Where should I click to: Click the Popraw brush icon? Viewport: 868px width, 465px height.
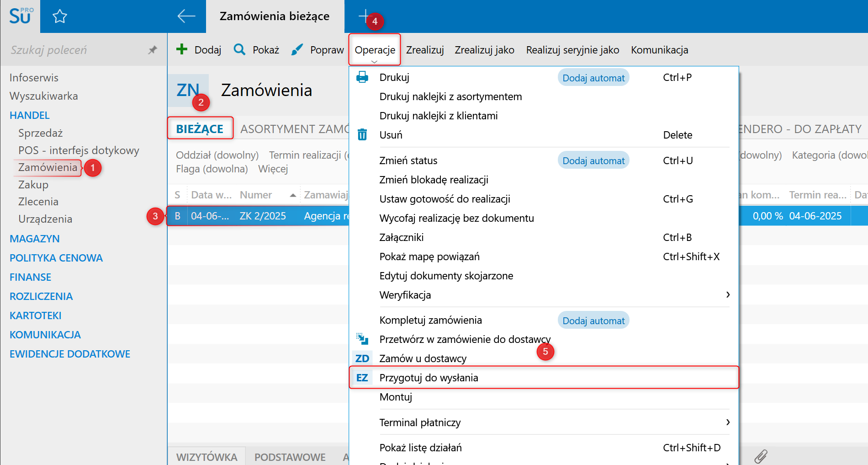297,49
